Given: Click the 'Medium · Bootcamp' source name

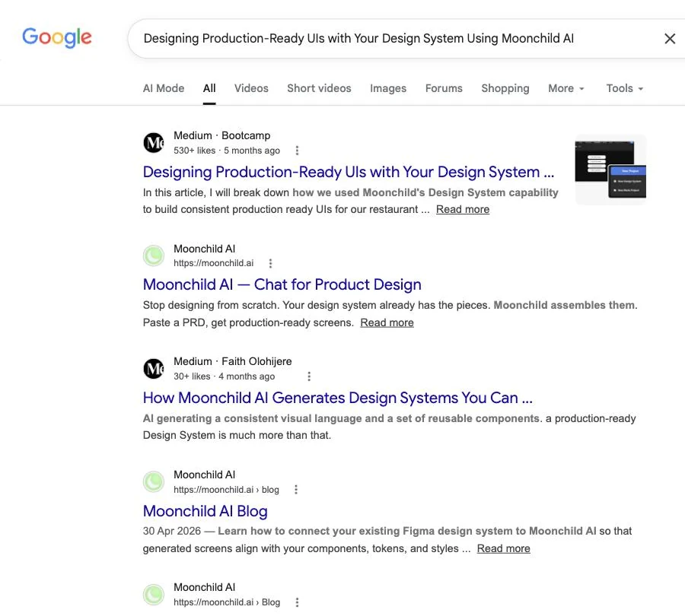Looking at the screenshot, I should (222, 136).
